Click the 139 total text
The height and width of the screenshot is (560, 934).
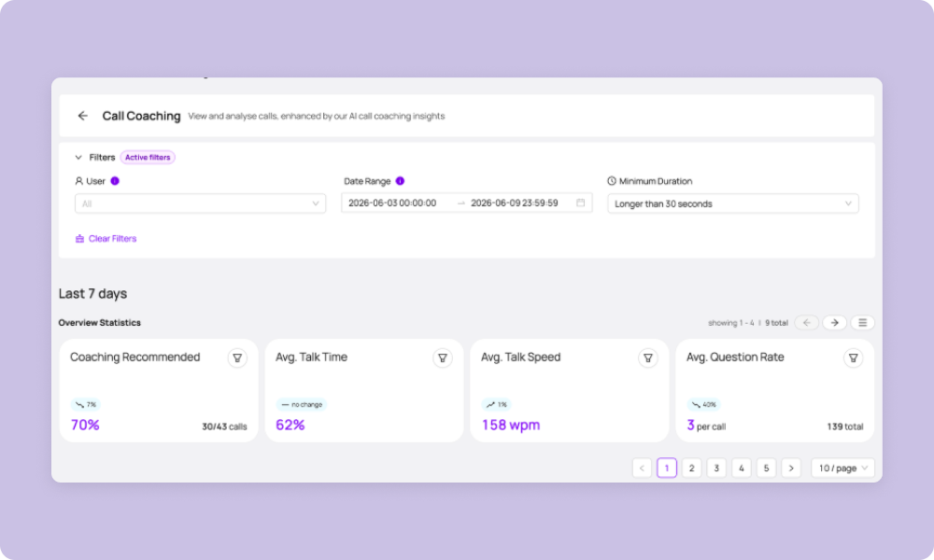[844, 427]
